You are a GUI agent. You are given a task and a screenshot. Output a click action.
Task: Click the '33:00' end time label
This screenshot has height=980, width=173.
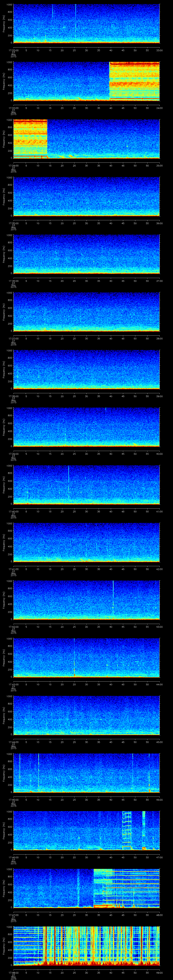(160, 50)
